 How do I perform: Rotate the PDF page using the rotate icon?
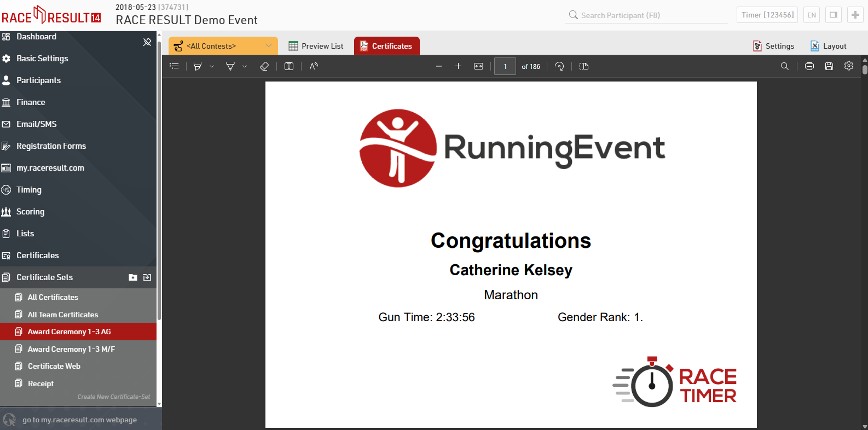point(559,66)
